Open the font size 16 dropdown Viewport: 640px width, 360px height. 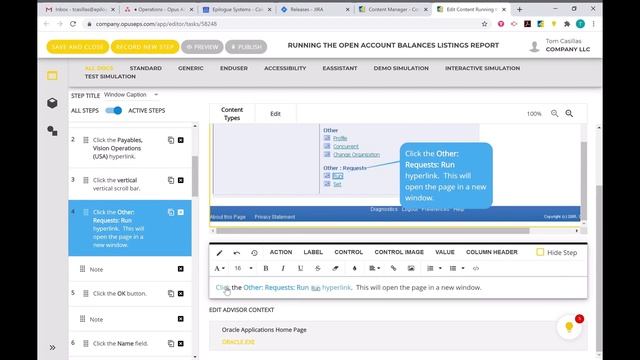[244, 268]
